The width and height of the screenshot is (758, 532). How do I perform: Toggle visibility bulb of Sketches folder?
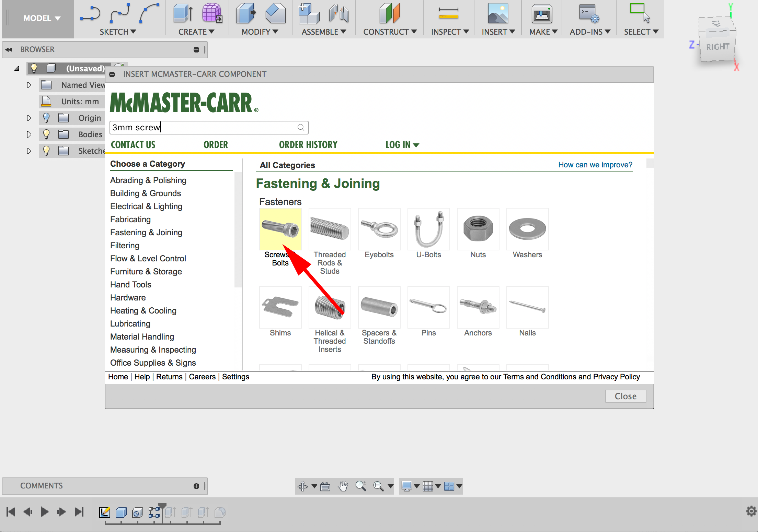(46, 151)
